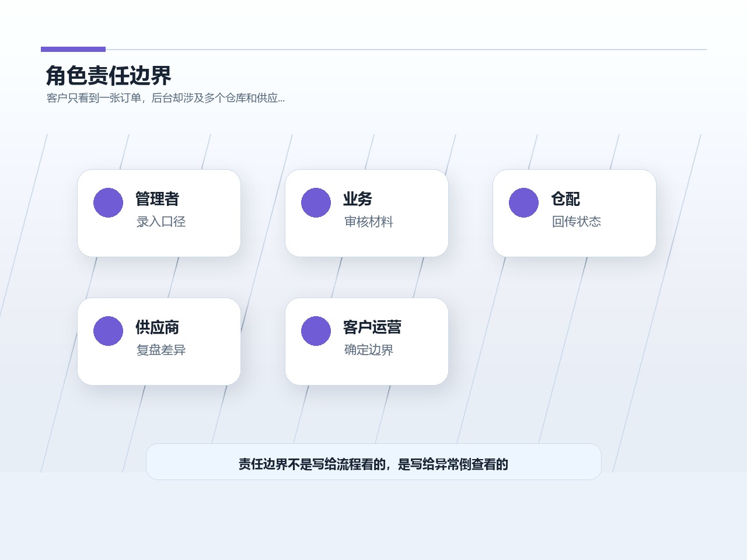
Task: Click the purple accent bar above title
Action: [x=73, y=50]
